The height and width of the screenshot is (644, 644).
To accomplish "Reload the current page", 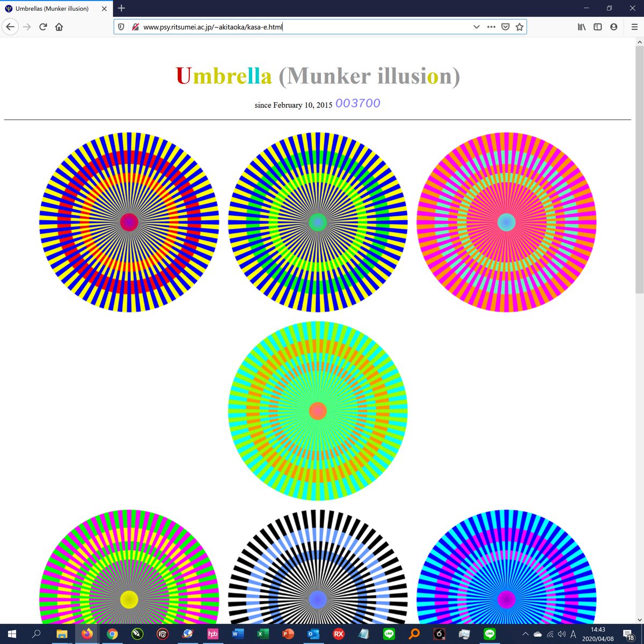I will [43, 27].
